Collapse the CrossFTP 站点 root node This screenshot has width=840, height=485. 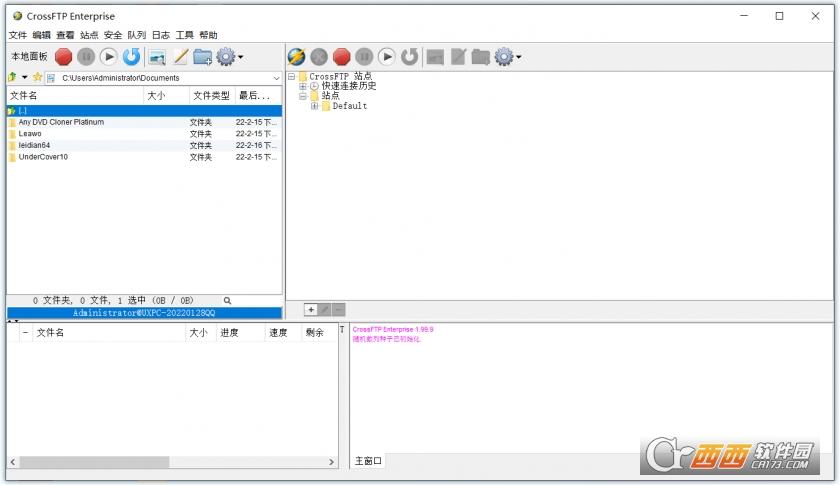(x=291, y=77)
